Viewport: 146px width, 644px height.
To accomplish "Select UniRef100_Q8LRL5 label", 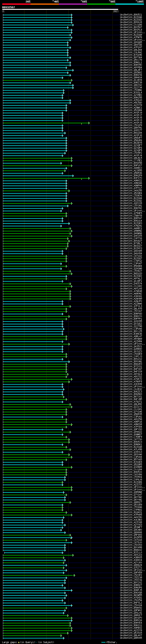I will click(131, 158).
